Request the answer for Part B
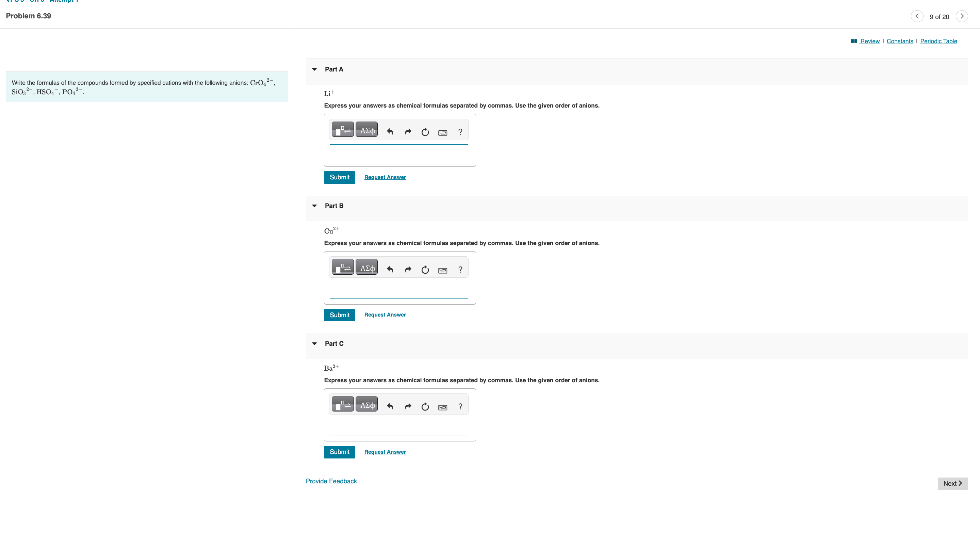Viewport: 980px width, 549px height. [x=385, y=314]
